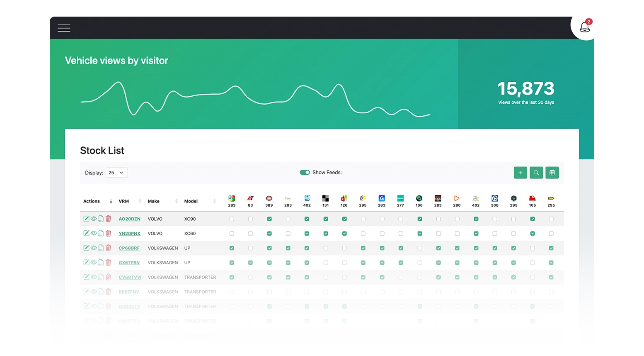Sort the table by Make column
The width and height of the screenshot is (644, 356).
[154, 201]
